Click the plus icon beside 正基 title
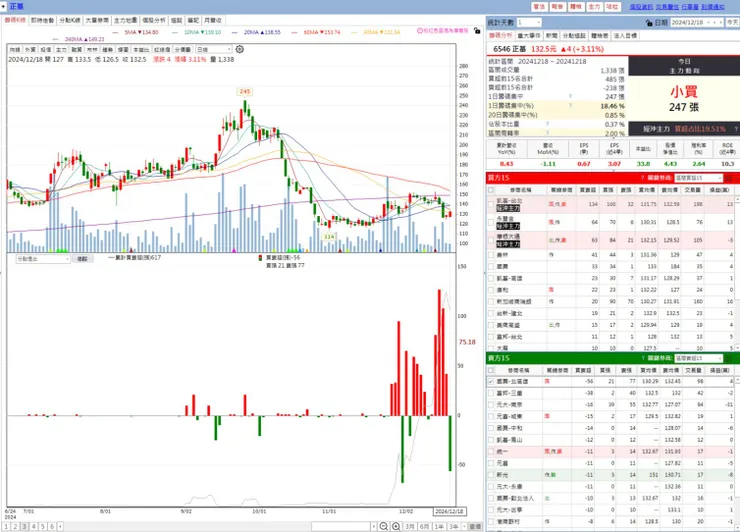 4,7
